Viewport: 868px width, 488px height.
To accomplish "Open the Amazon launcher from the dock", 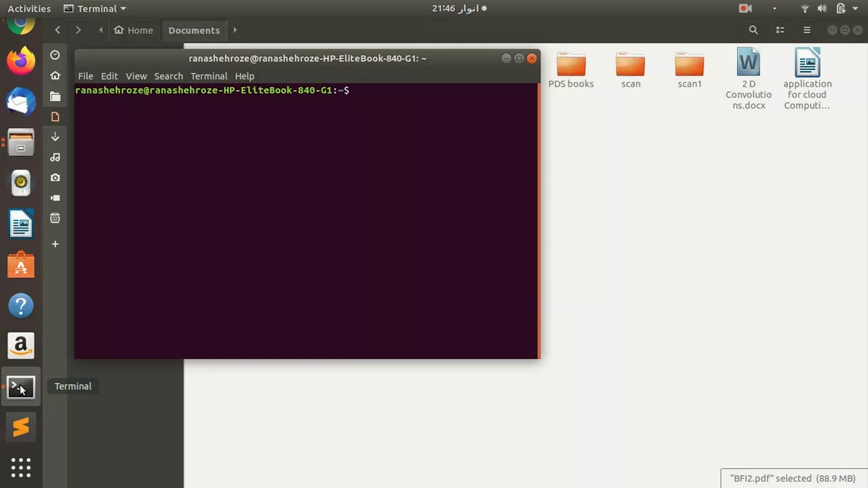I will coord(20,346).
